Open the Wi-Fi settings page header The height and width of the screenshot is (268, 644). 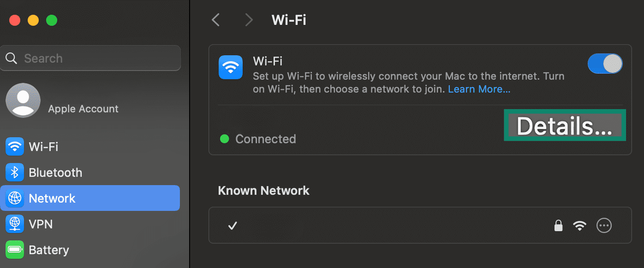click(x=289, y=20)
